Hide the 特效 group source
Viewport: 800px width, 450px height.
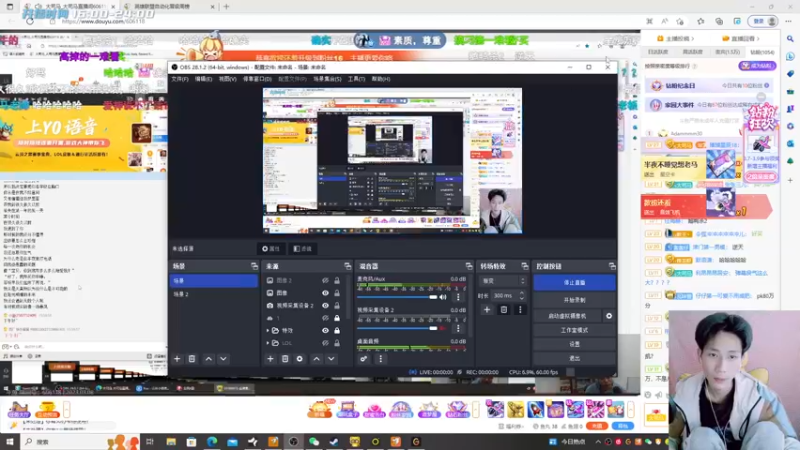click(x=325, y=330)
